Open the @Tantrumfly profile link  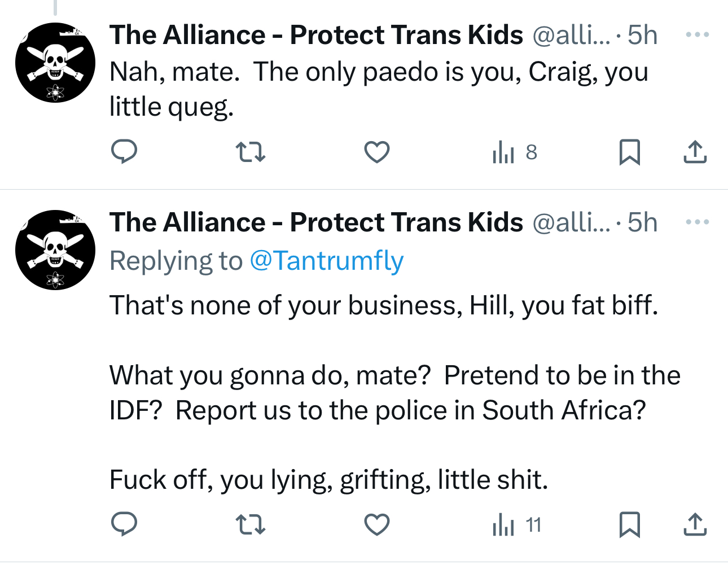coord(326,261)
